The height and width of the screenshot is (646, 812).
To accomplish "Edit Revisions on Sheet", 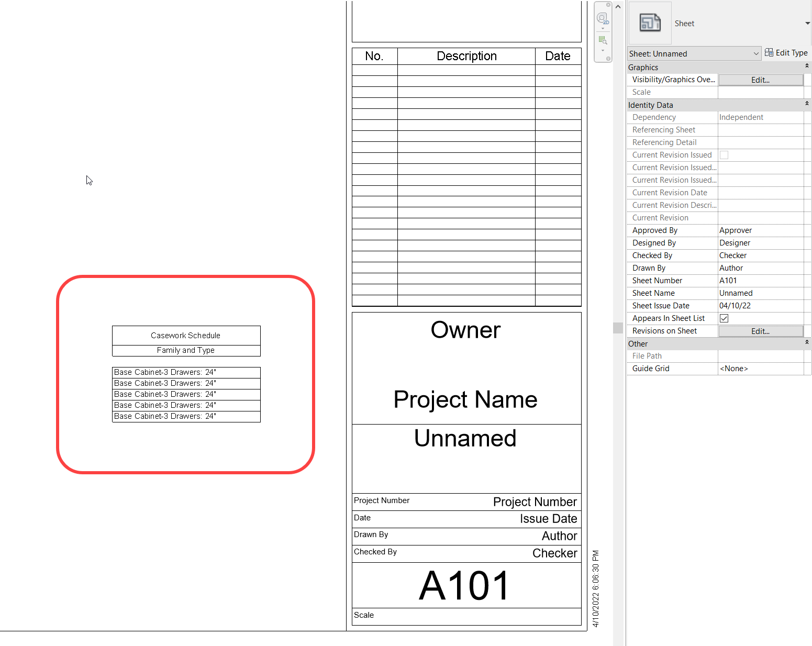I will coord(760,331).
